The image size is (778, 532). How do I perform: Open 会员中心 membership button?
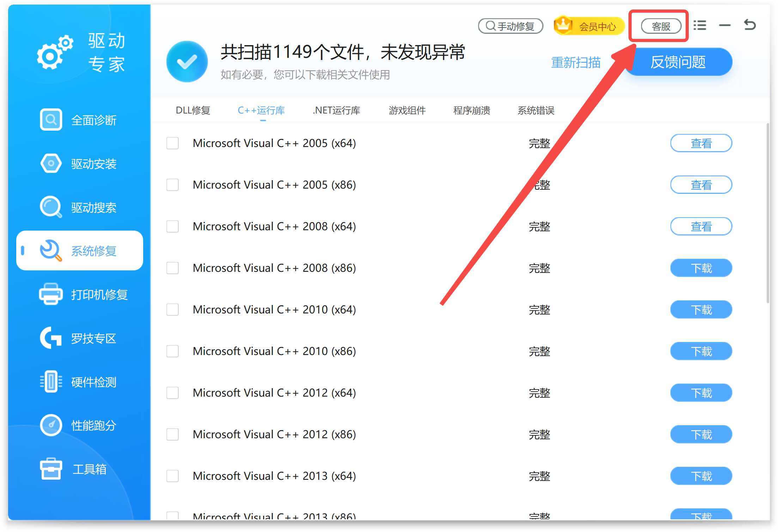pyautogui.click(x=589, y=26)
